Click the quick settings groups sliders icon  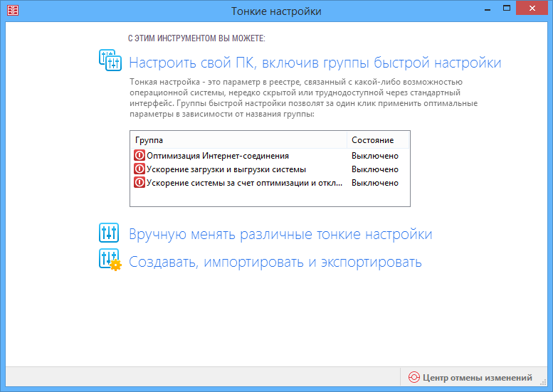[x=110, y=60]
